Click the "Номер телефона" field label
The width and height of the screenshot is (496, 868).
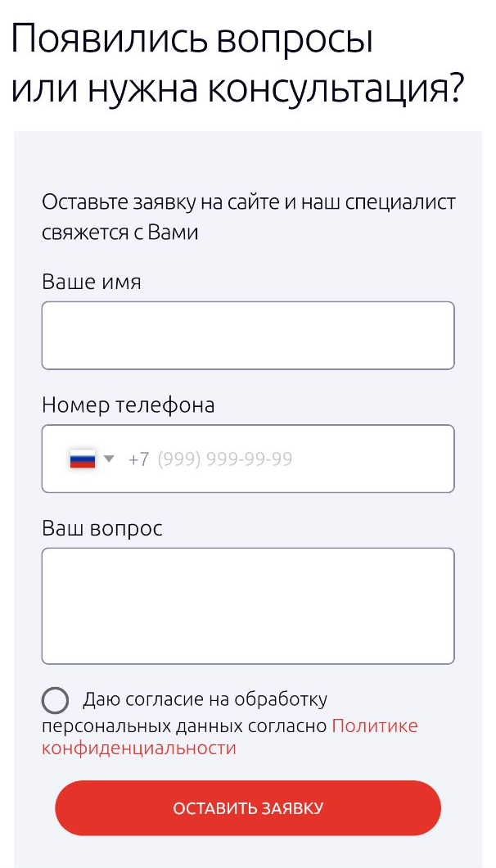128,406
